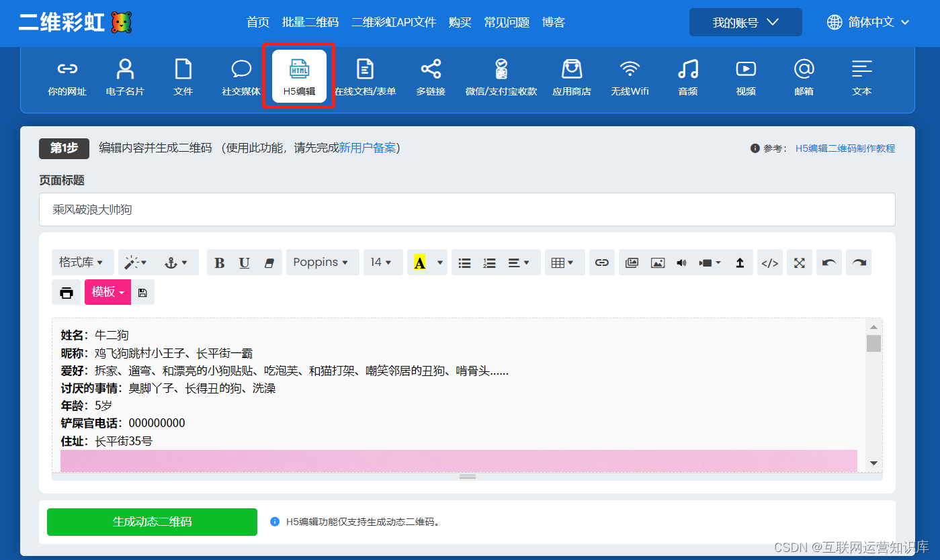Select the 你的网址 (your URL) QR type
The width and height of the screenshot is (940, 560).
coord(67,77)
